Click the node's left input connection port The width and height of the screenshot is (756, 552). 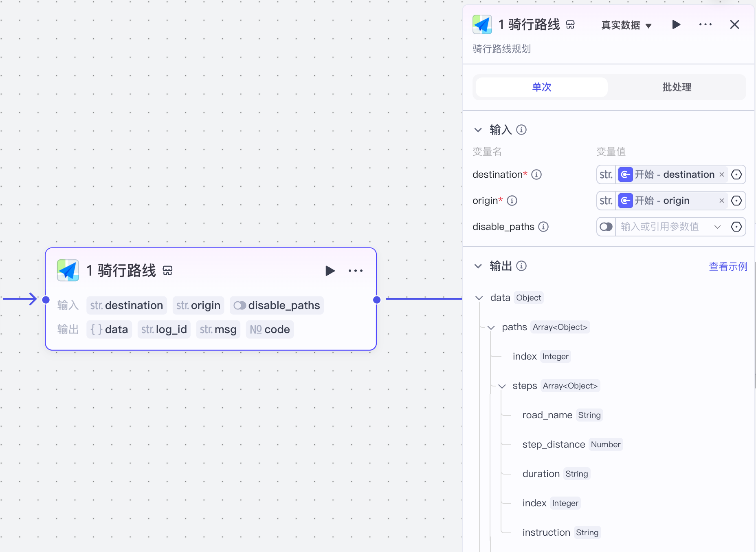click(46, 300)
